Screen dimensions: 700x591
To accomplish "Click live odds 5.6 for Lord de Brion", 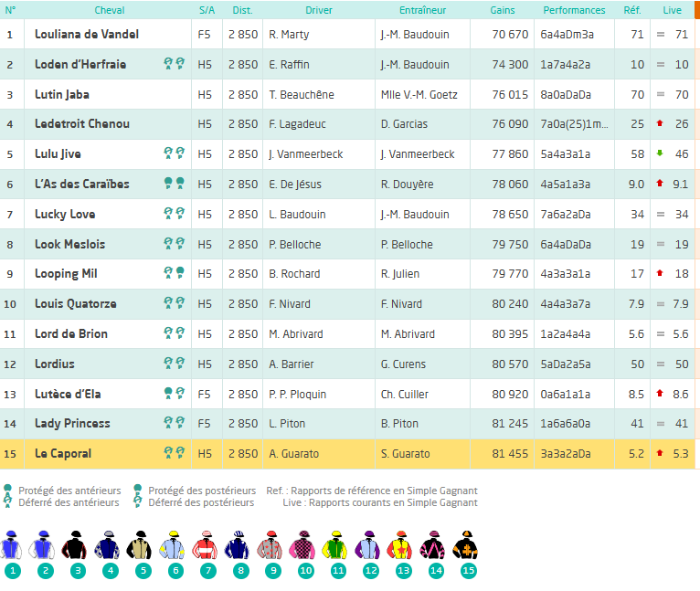I will pos(681,334).
